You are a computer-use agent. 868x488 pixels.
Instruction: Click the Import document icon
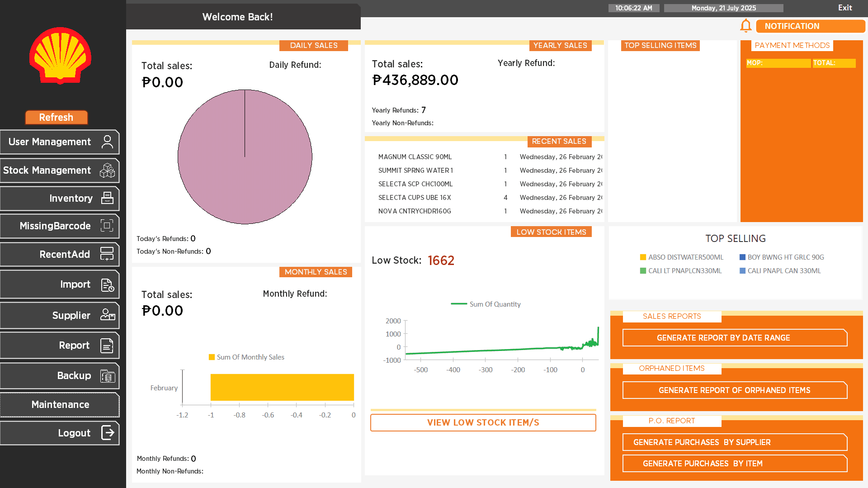pos(107,284)
